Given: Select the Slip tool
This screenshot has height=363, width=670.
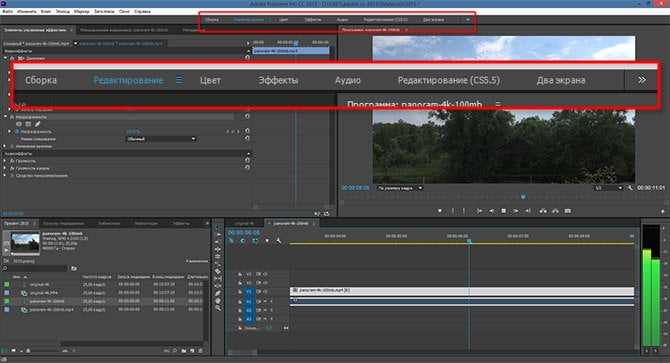Looking at the screenshot, I should (x=217, y=278).
